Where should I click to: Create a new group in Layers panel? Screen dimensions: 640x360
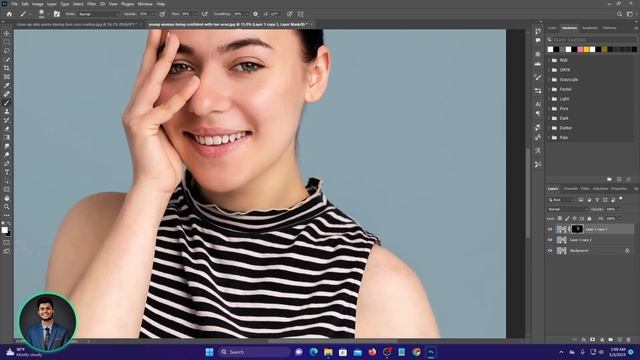611,340
